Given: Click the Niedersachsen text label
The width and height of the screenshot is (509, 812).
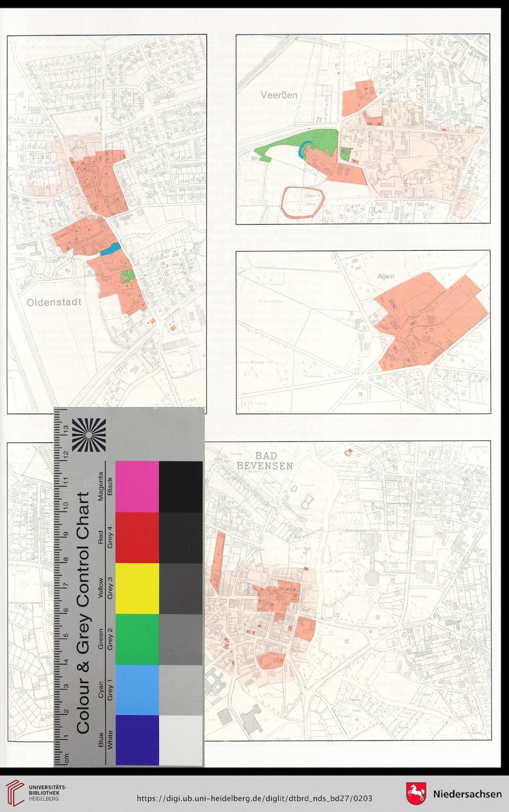Looking at the screenshot, I should click(x=468, y=794).
